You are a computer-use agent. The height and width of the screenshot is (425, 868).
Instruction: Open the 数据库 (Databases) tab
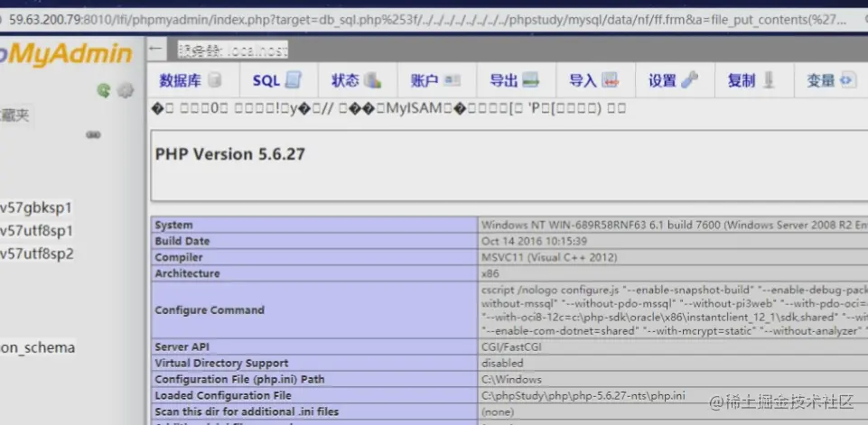(x=191, y=80)
